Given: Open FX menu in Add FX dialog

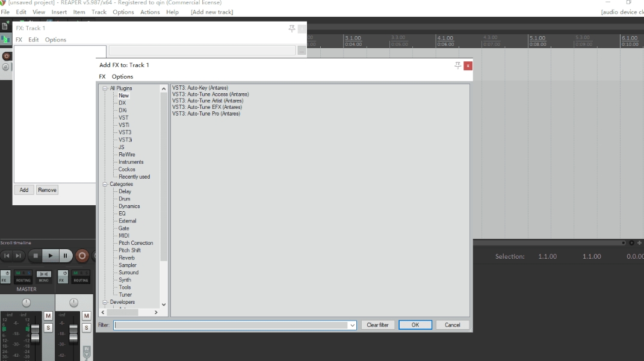Looking at the screenshot, I should (x=102, y=77).
